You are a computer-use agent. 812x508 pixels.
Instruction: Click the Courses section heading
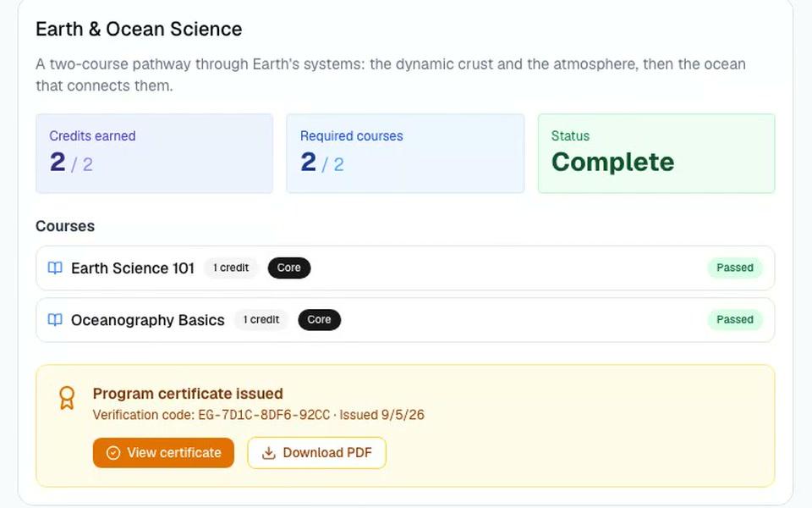[65, 226]
